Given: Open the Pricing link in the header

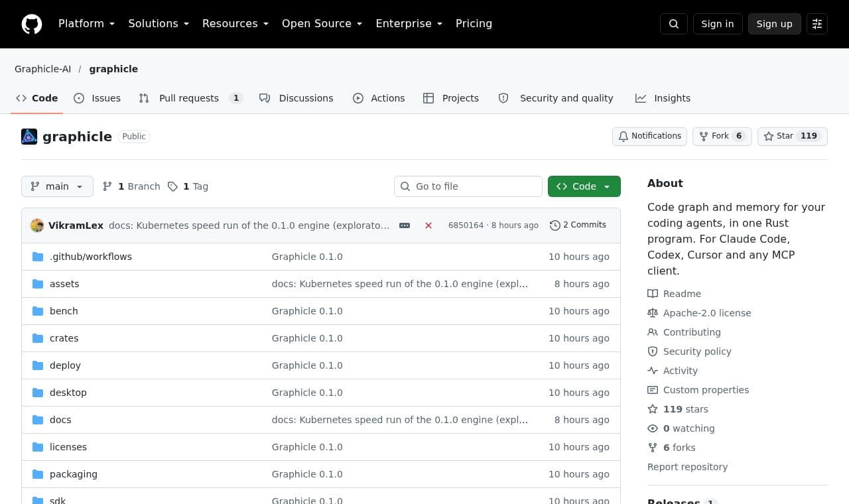Looking at the screenshot, I should [474, 24].
